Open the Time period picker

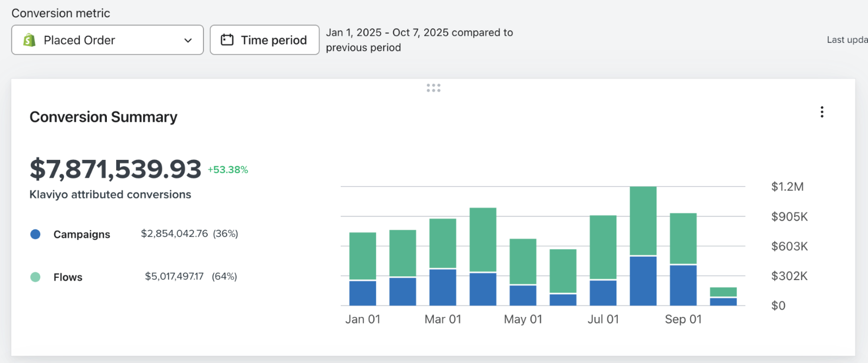click(x=265, y=40)
